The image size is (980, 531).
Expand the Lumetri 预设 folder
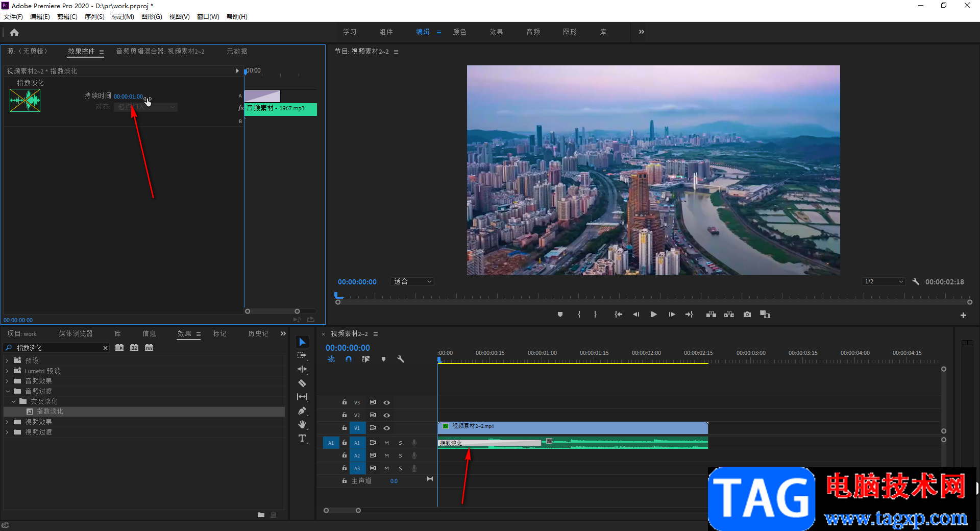pos(7,371)
